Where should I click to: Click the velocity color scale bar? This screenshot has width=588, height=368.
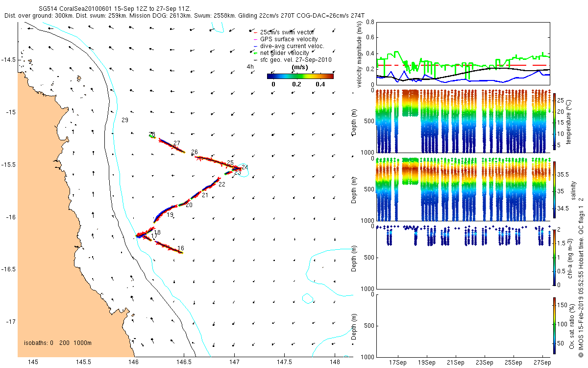(300, 76)
